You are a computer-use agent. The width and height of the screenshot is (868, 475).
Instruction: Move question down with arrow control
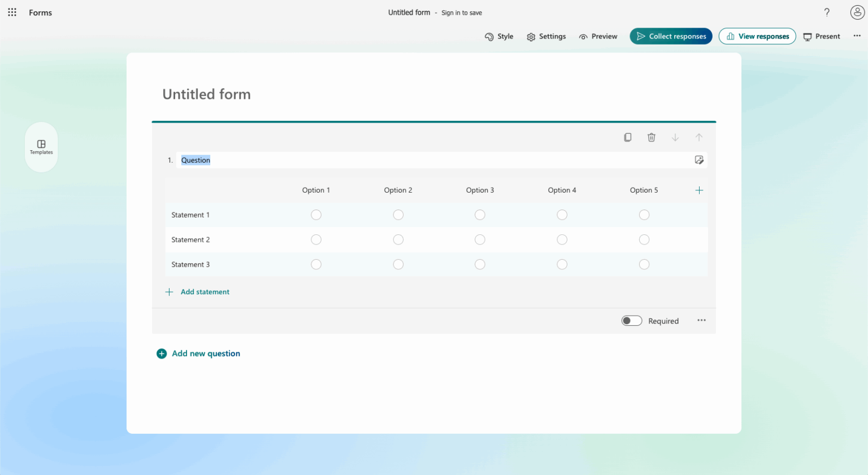click(x=675, y=137)
